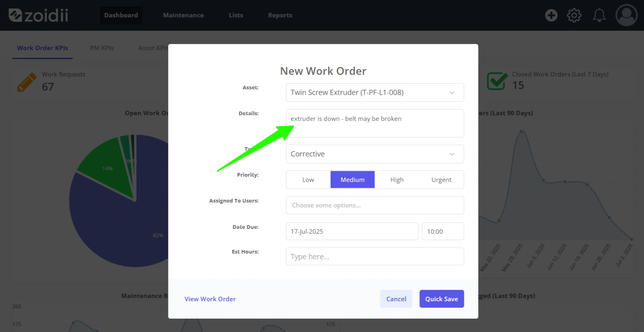Open the notifications bell

[x=599, y=15]
